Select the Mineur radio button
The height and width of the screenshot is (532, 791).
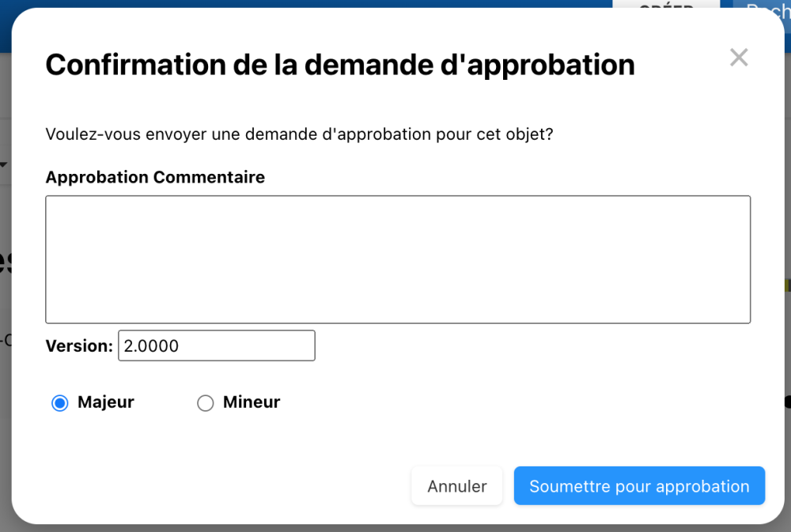click(206, 403)
